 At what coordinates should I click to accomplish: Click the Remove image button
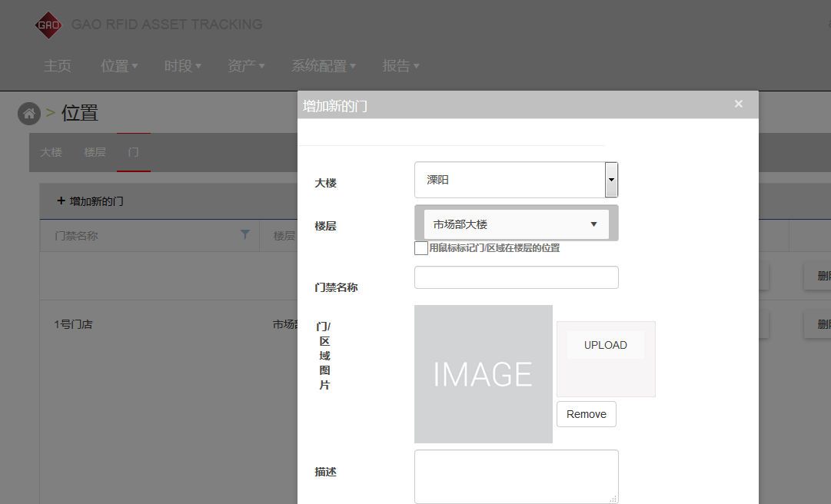coord(586,414)
